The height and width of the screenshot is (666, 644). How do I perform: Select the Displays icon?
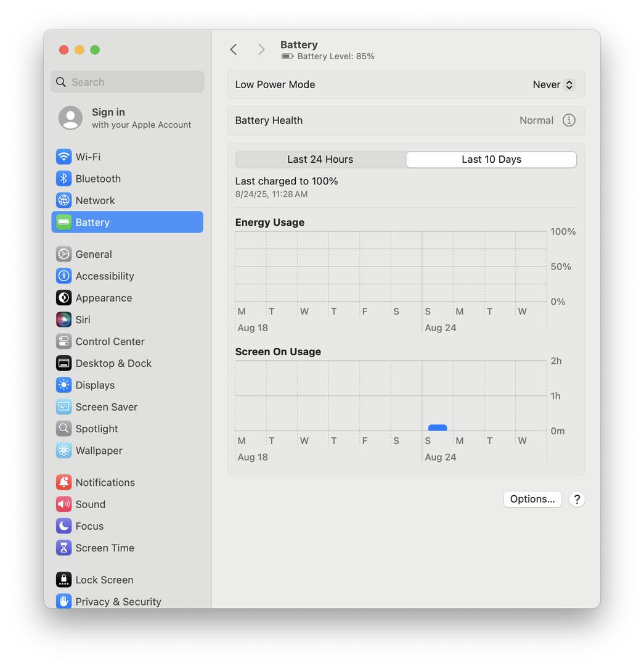click(x=63, y=385)
